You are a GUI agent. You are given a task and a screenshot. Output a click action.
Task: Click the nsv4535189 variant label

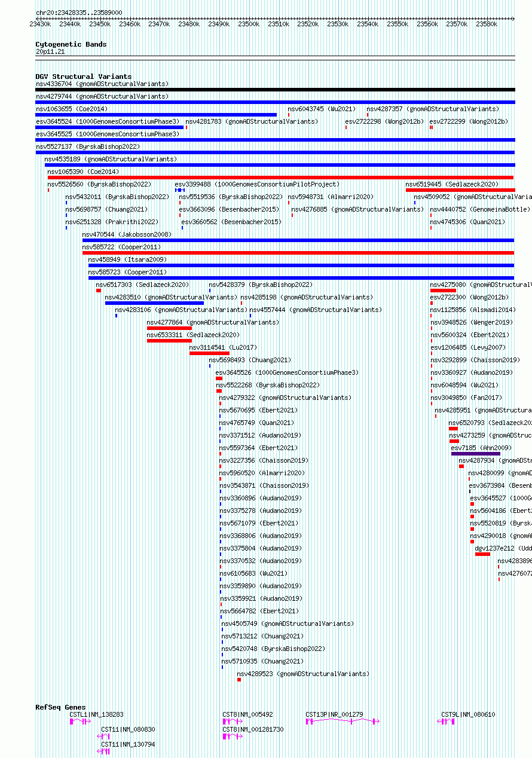point(111,159)
